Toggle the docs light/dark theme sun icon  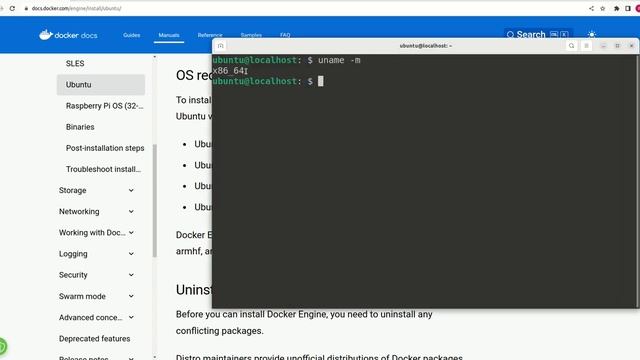tap(591, 35)
